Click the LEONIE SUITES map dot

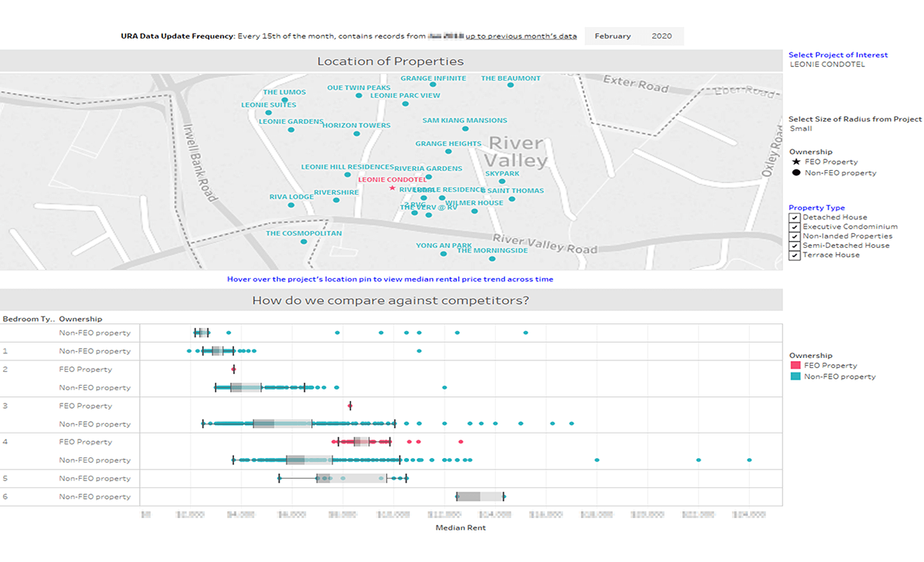pos(269,113)
